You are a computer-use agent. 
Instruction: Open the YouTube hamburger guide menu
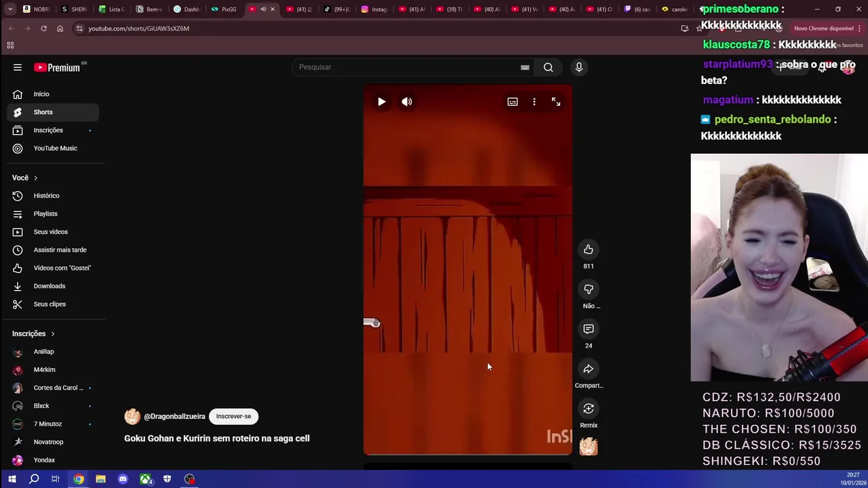click(x=18, y=67)
